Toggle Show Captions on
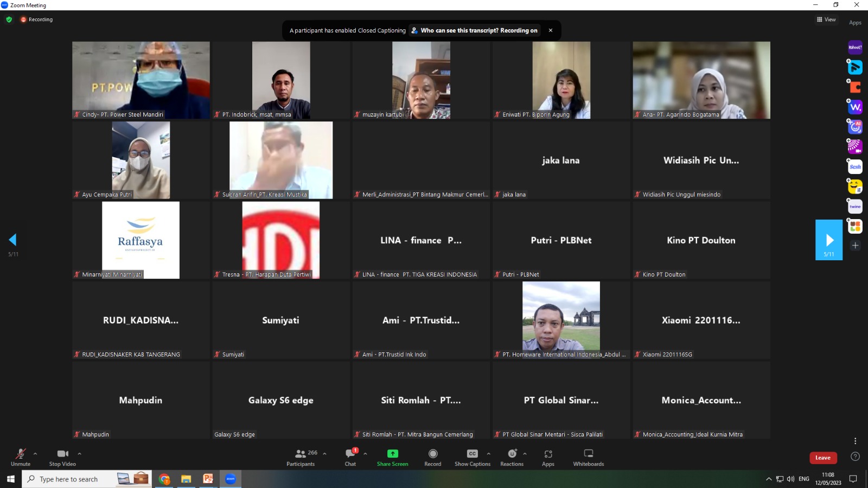The height and width of the screenshot is (488, 868). 472,457
